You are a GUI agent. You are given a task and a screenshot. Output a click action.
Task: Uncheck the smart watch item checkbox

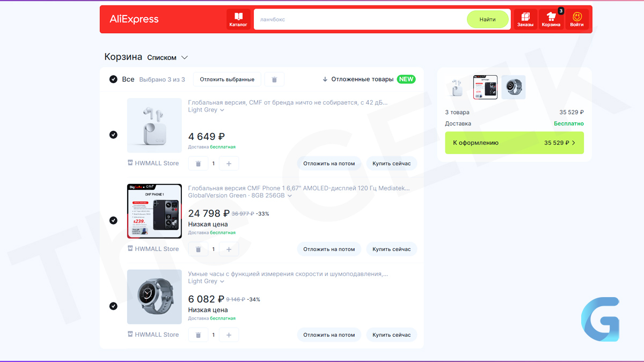(x=113, y=306)
